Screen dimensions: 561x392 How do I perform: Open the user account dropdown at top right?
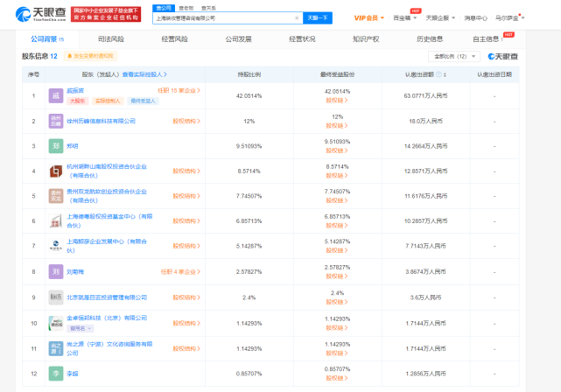pos(509,17)
